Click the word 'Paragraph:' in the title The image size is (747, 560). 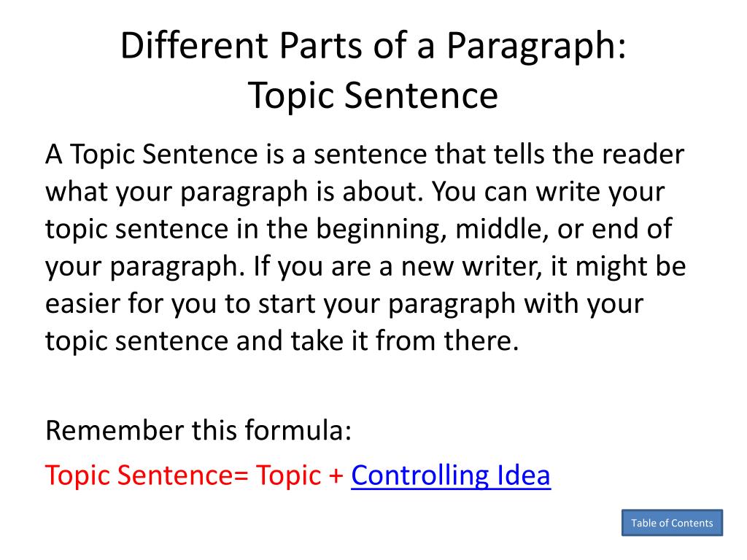pyautogui.click(x=536, y=47)
